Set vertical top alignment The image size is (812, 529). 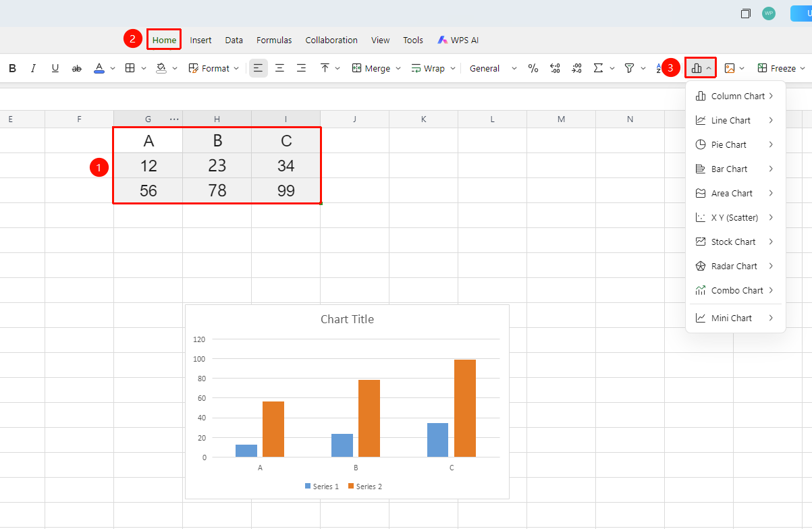[x=325, y=68]
